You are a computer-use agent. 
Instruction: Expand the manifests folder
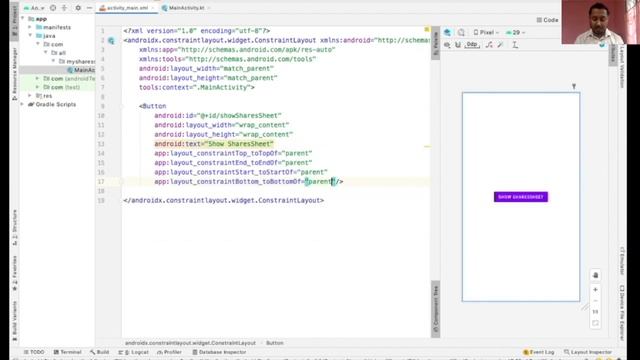[30, 27]
